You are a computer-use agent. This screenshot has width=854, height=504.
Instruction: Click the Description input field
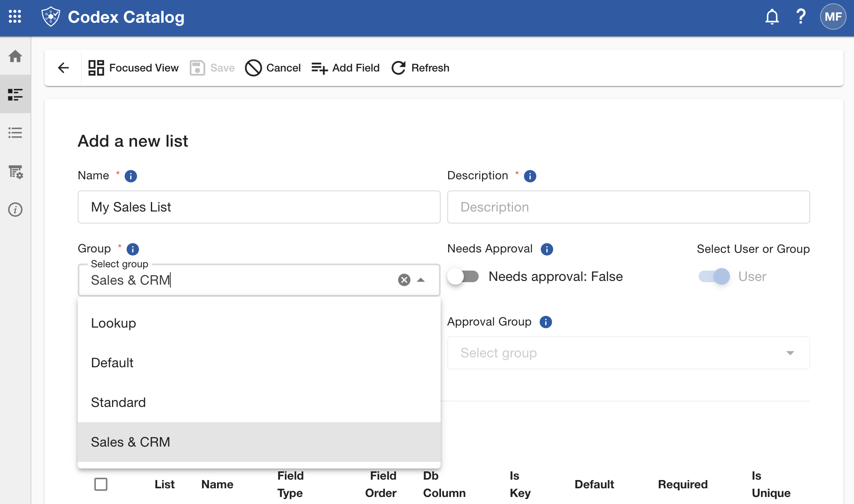click(x=628, y=207)
